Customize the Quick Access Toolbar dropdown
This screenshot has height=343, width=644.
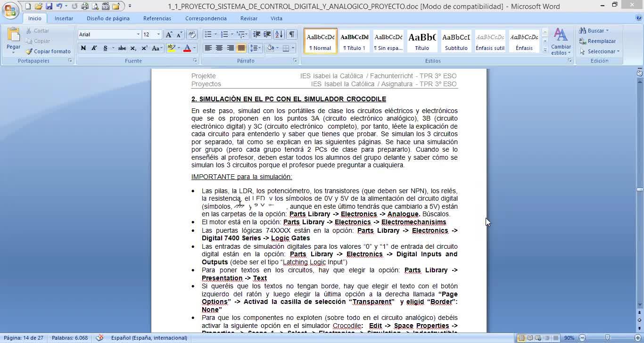click(130, 7)
